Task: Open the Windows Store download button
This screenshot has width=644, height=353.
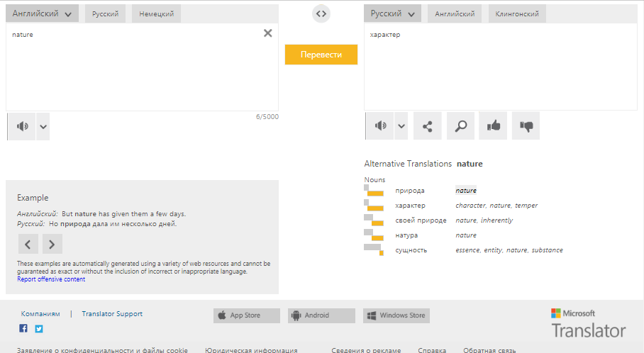Action: (x=396, y=315)
